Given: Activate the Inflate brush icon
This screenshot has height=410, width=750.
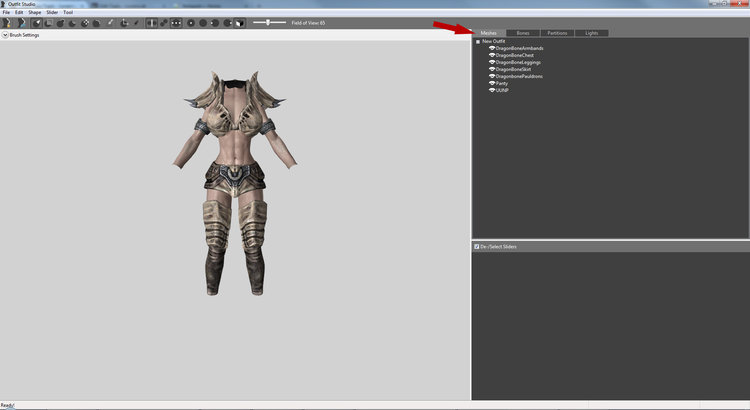Looking at the screenshot, I should [60, 23].
